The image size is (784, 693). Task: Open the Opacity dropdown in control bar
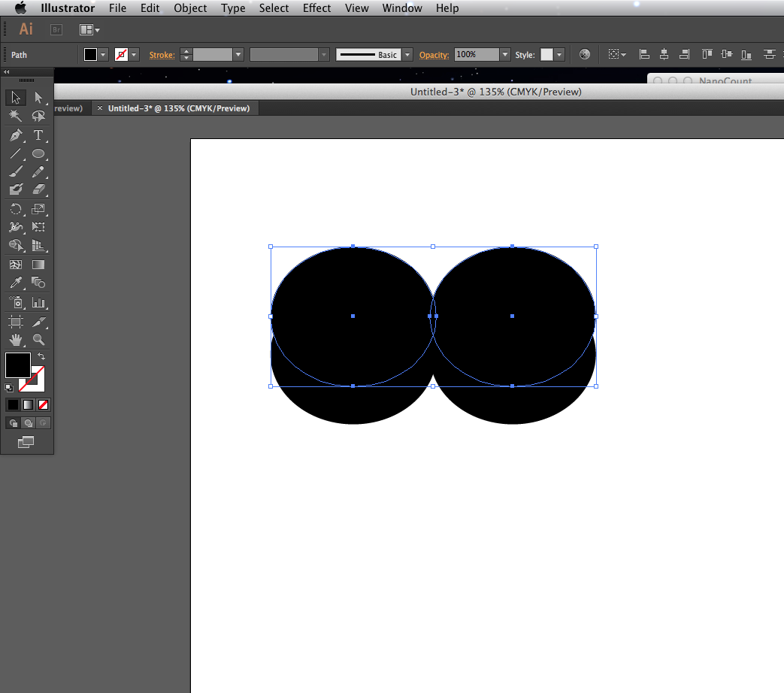click(503, 54)
